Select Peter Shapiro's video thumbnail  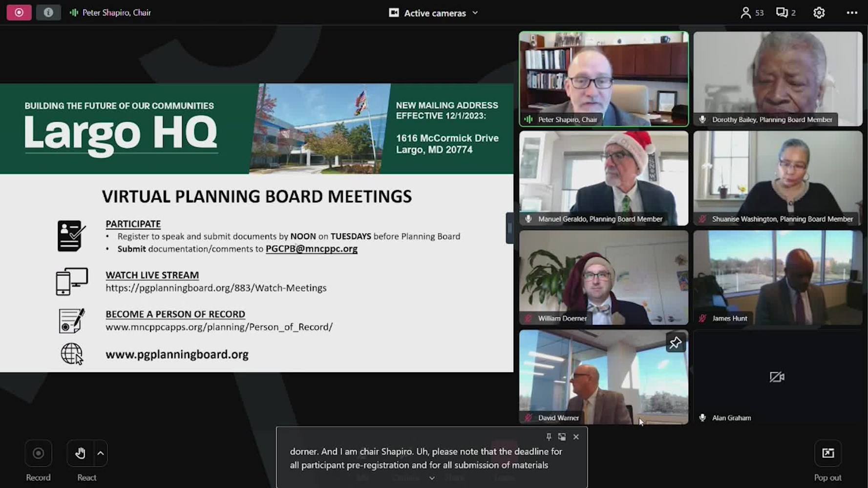(x=604, y=79)
